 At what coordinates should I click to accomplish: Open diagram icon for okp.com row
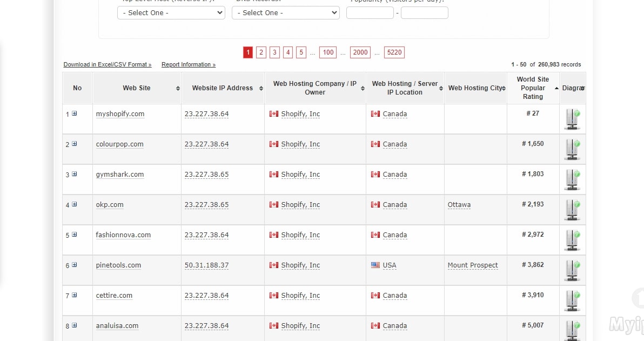tap(572, 210)
